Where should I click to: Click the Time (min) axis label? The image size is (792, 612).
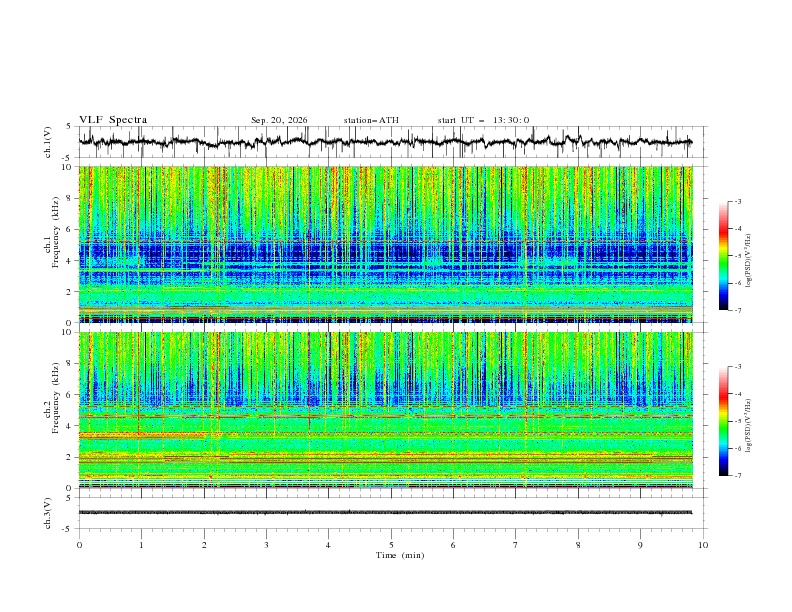pos(400,555)
